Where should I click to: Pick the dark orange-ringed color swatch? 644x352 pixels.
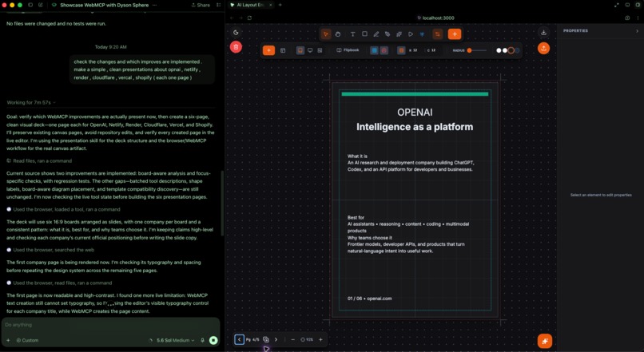click(511, 50)
